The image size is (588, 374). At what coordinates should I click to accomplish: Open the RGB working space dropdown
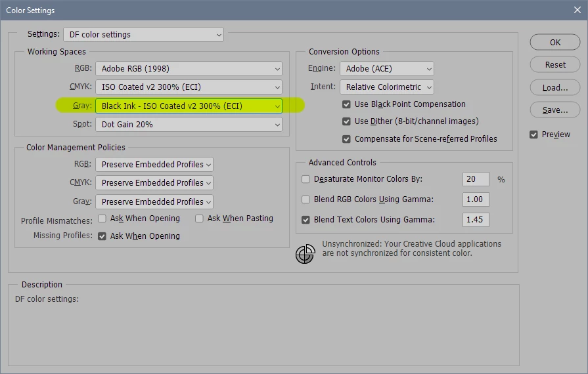click(x=189, y=68)
